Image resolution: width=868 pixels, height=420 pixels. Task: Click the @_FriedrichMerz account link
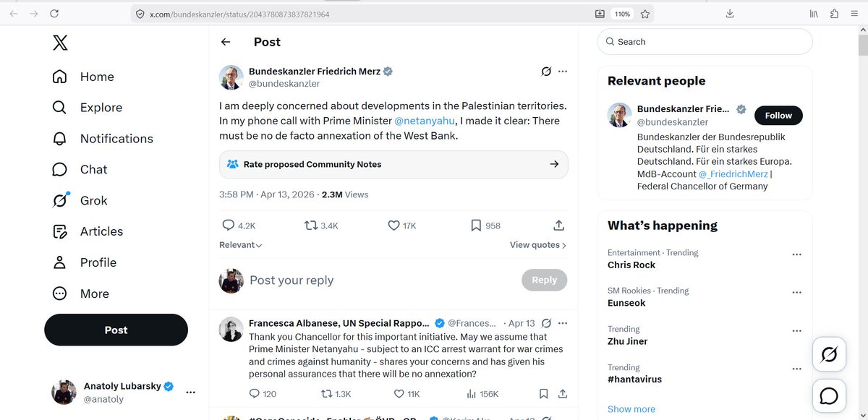click(732, 174)
